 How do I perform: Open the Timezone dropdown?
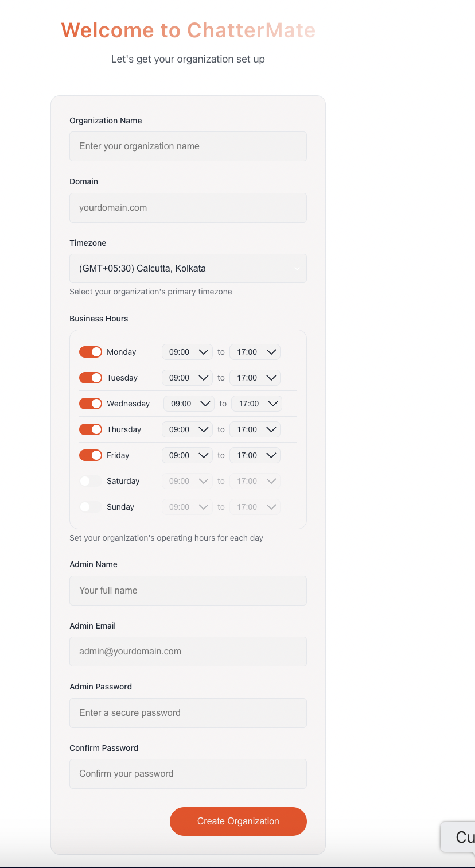click(x=188, y=268)
